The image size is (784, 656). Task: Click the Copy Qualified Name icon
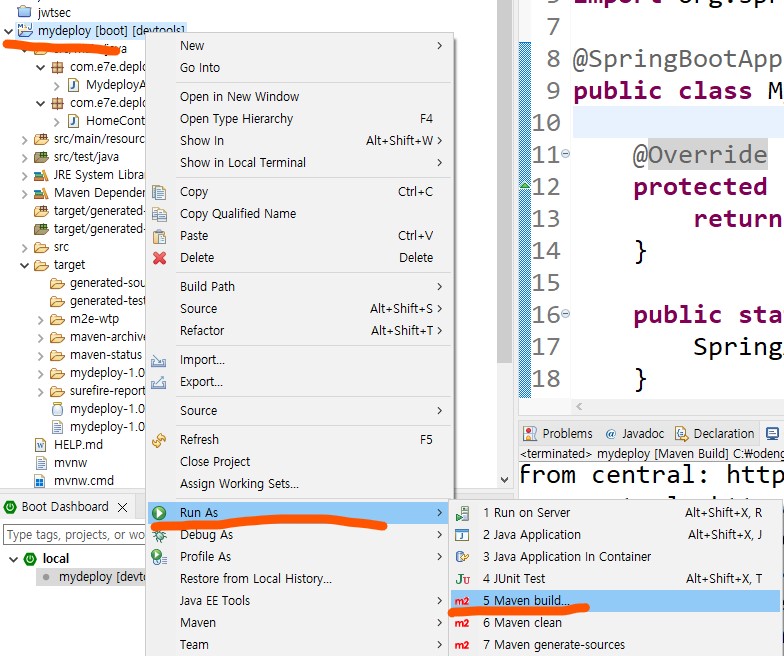click(159, 214)
